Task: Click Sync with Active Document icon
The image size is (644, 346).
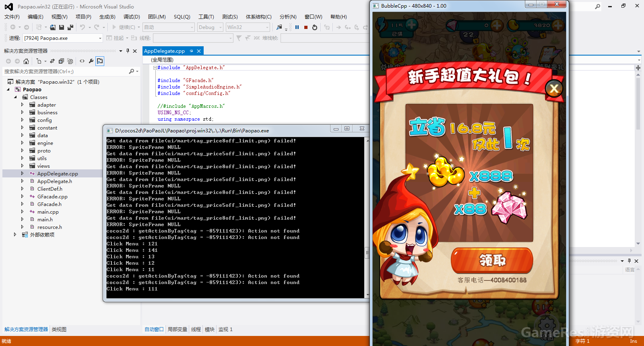Action: click(x=52, y=61)
